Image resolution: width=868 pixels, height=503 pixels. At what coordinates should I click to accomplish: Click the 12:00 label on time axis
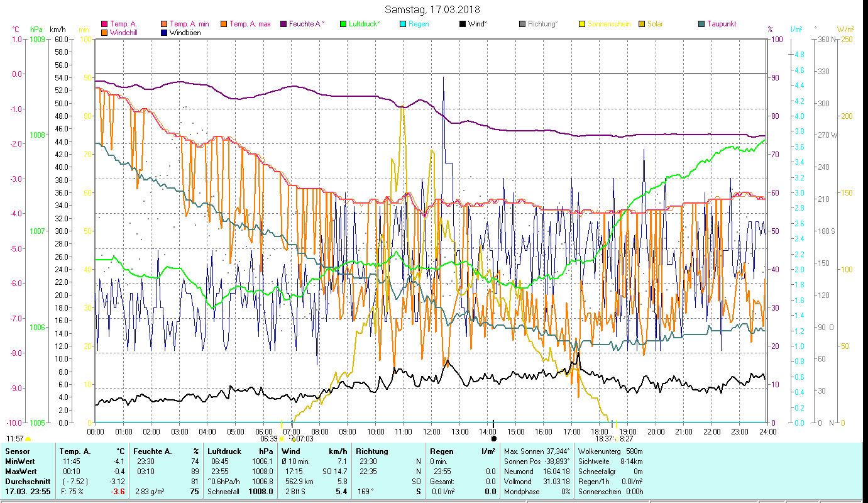point(432,431)
